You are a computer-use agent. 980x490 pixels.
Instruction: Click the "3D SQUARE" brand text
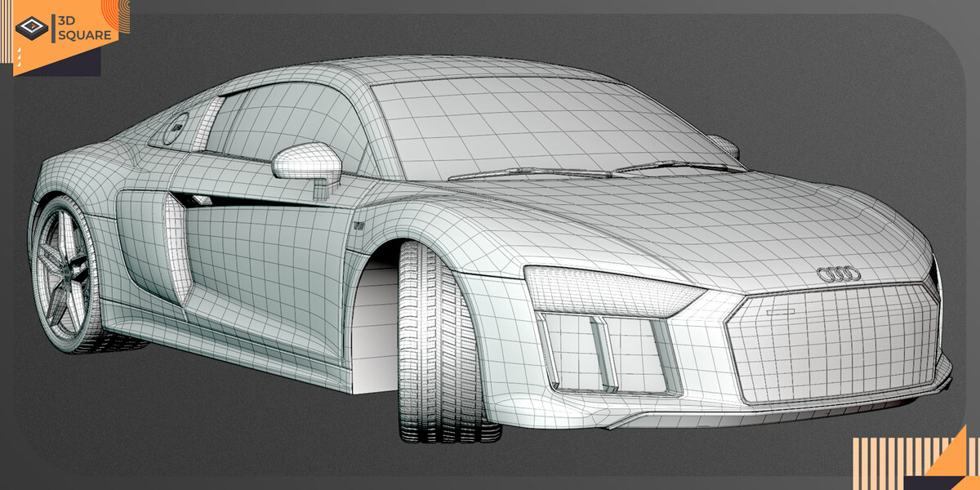point(83,28)
